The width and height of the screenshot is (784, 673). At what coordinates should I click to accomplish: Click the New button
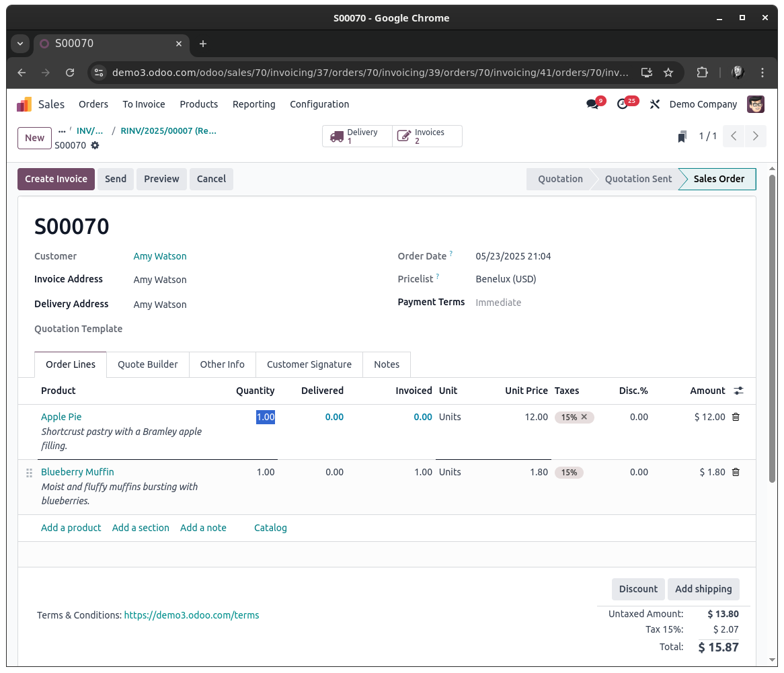34,138
